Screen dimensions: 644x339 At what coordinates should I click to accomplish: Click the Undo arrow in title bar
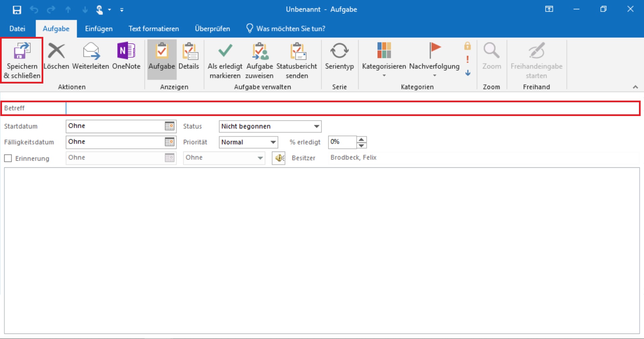point(34,10)
